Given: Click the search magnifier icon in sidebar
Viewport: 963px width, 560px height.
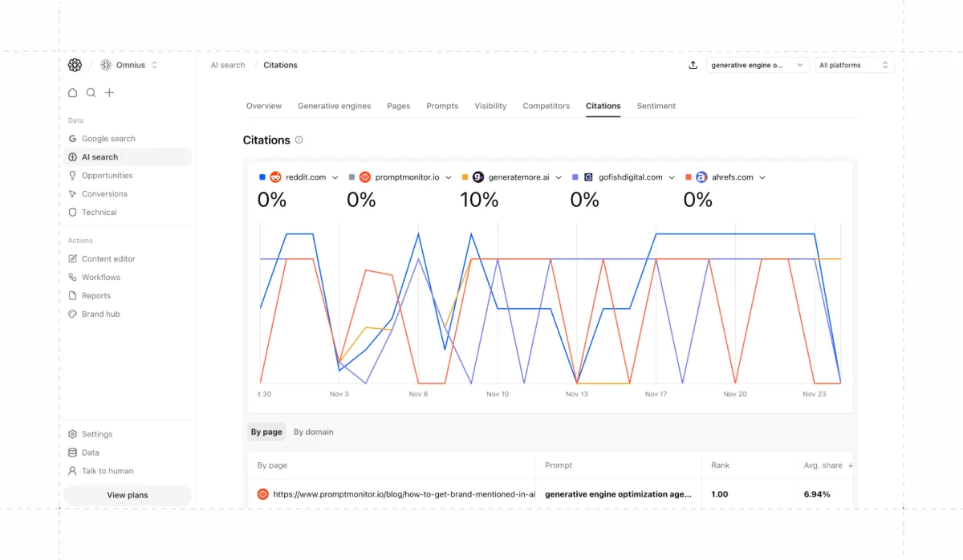Looking at the screenshot, I should (x=91, y=93).
